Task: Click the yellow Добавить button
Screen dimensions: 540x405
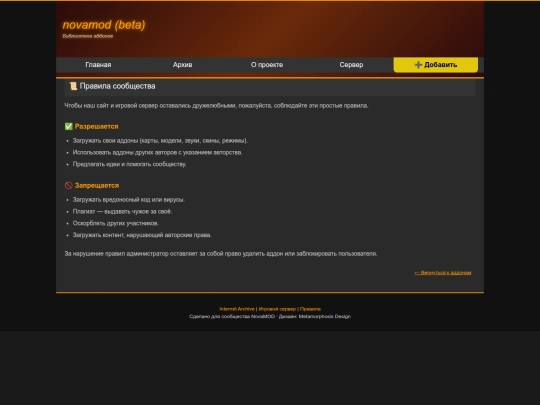Action: [436, 65]
